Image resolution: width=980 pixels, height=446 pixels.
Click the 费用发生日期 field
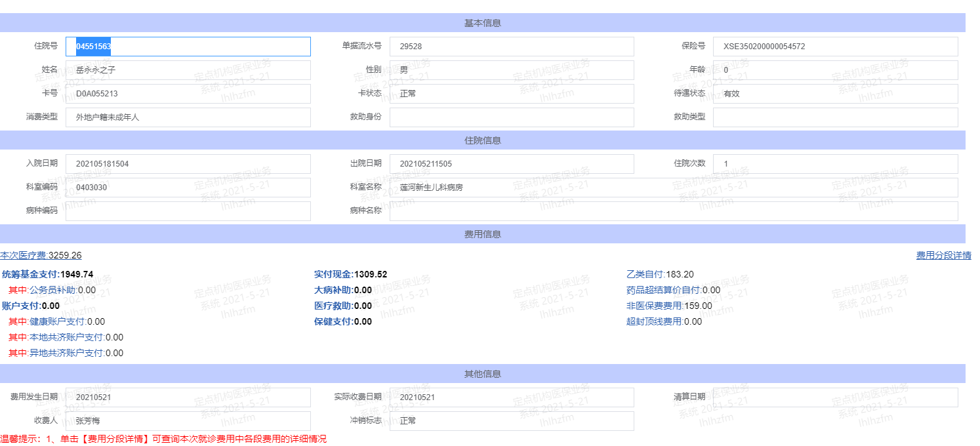[188, 397]
